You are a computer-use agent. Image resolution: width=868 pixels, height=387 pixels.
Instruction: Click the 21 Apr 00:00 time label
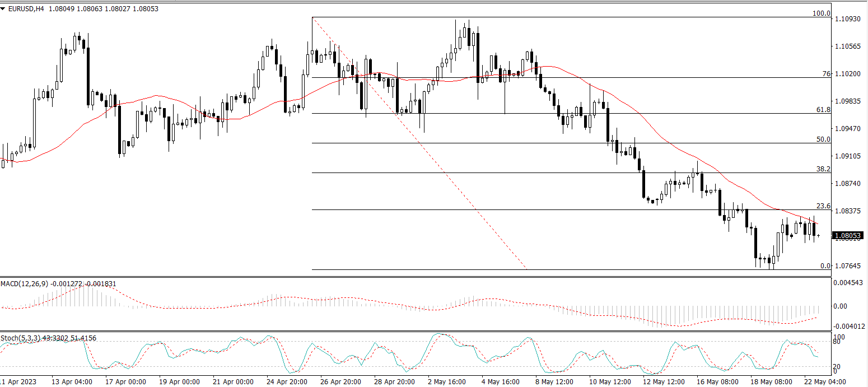pos(233,381)
